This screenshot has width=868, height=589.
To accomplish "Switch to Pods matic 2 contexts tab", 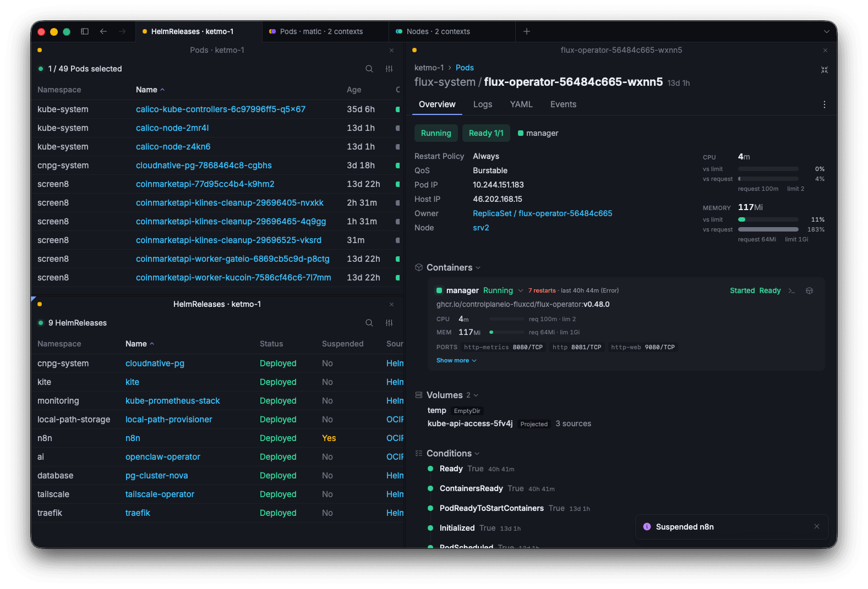I will pyautogui.click(x=326, y=31).
